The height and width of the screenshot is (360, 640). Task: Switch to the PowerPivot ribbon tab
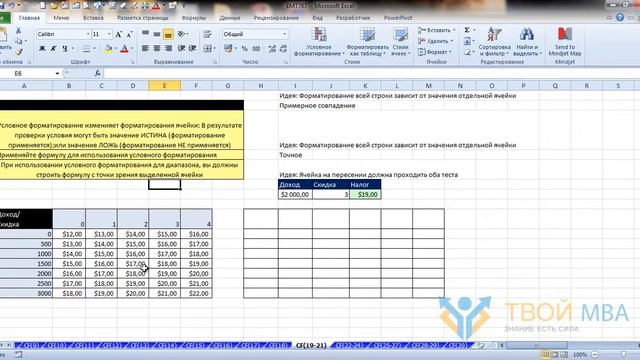pyautogui.click(x=398, y=18)
